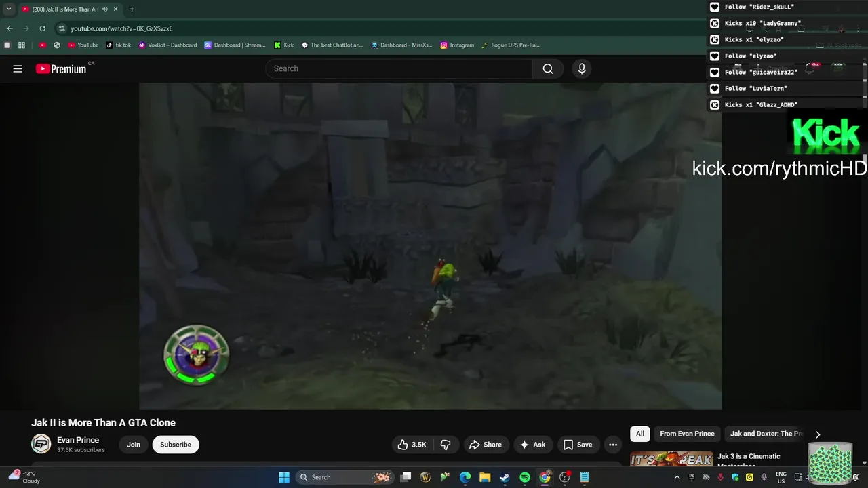Select the Jak and Daxter: The Pr... chip

click(766, 434)
